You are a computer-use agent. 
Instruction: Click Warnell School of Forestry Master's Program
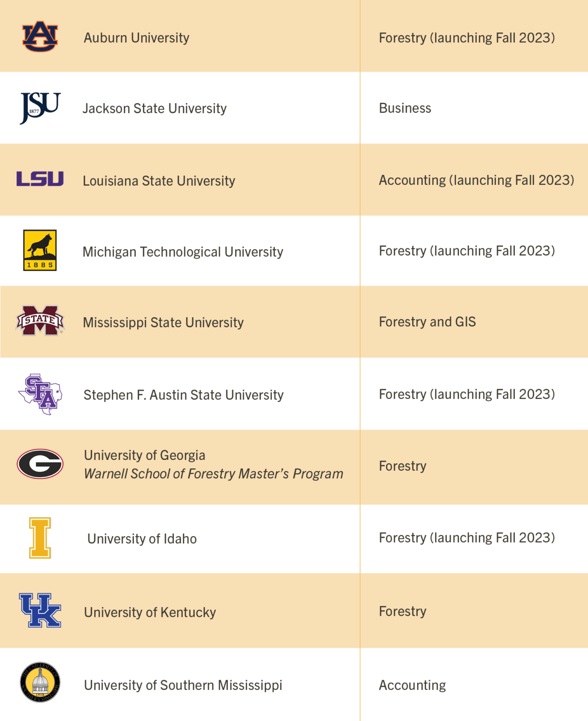(214, 474)
